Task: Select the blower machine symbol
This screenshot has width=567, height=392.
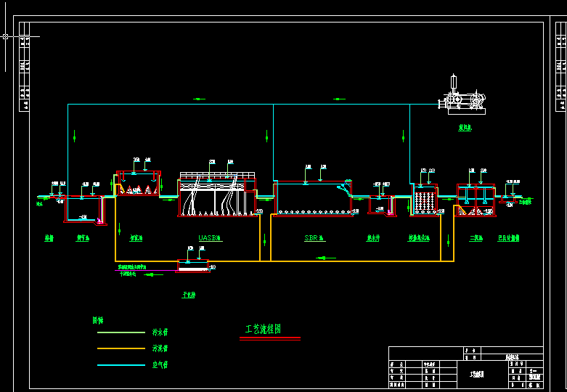Action: point(462,95)
